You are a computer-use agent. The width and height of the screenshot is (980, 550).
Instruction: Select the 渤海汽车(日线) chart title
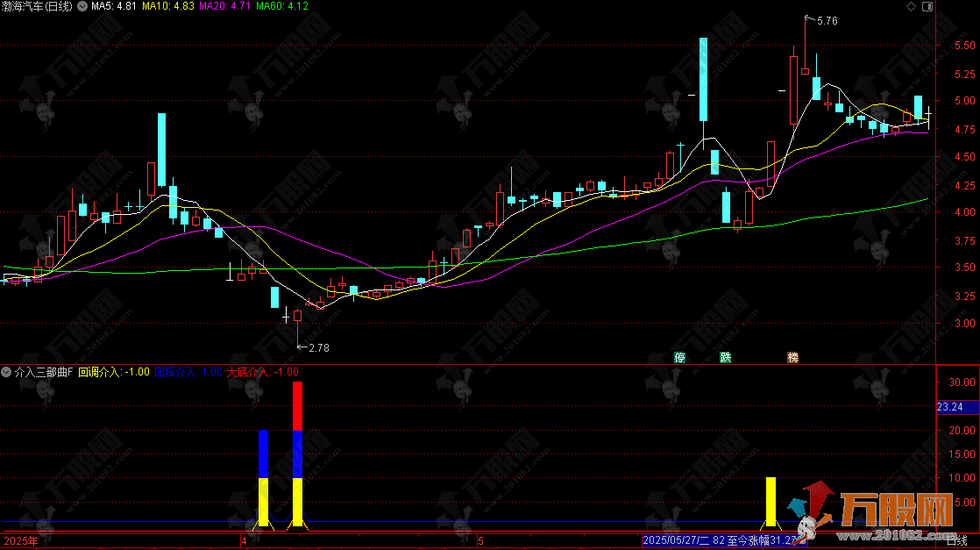[x=37, y=6]
